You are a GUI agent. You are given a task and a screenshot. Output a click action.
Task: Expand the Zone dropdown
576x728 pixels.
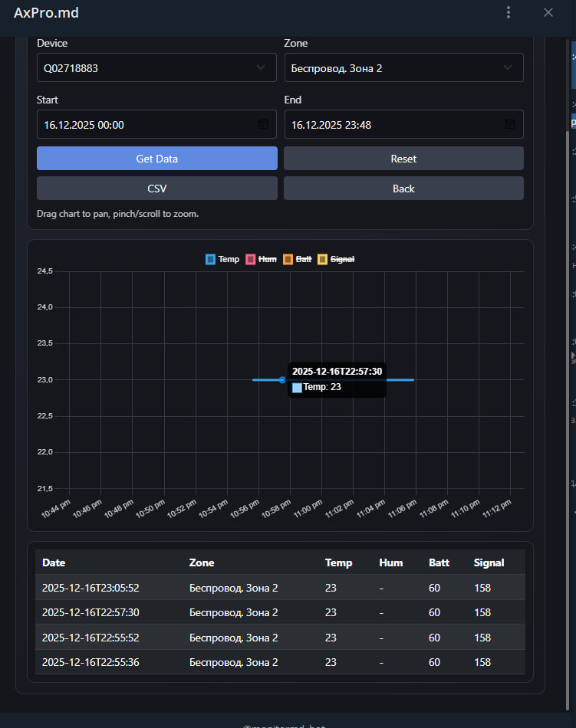[403, 67]
